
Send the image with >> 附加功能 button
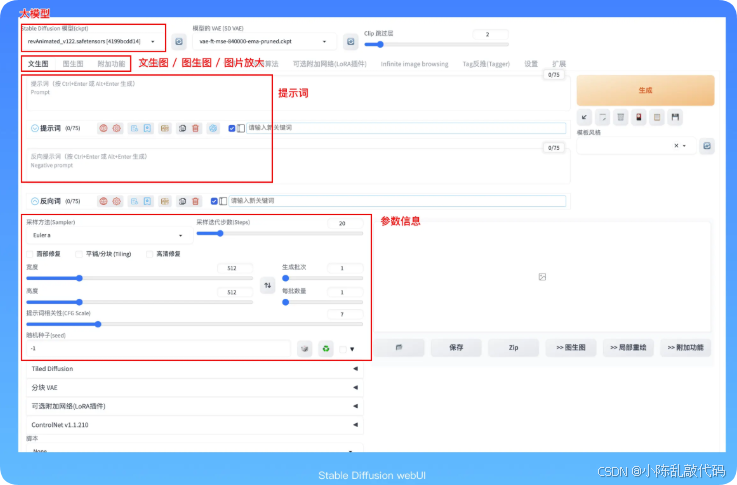pyautogui.click(x=685, y=348)
